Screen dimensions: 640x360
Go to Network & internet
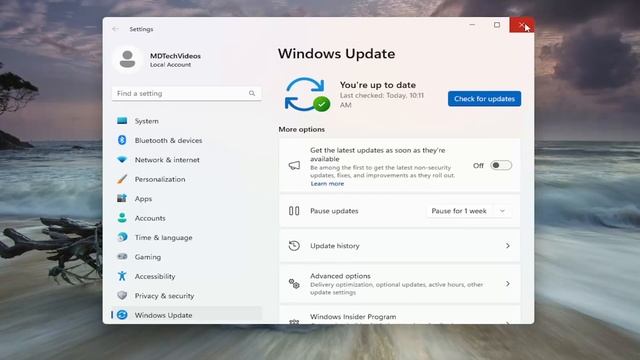click(x=187, y=160)
